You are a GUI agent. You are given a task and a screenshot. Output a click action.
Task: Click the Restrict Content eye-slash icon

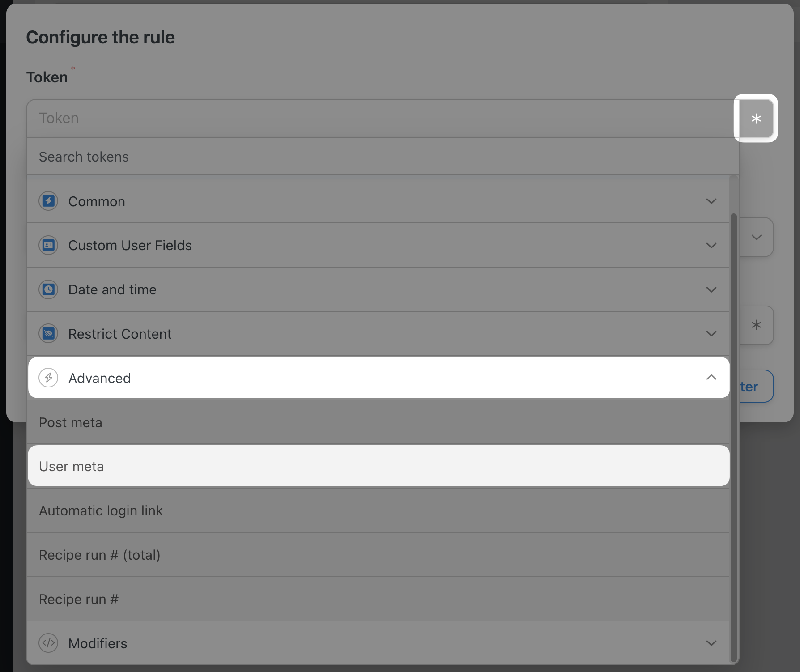coord(48,334)
